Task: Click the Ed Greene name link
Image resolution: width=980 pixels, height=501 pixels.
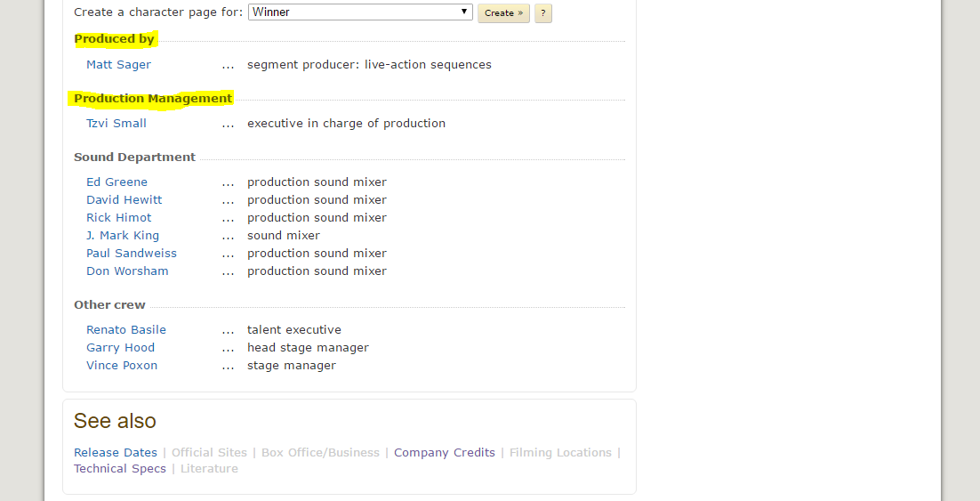Action: [116, 182]
